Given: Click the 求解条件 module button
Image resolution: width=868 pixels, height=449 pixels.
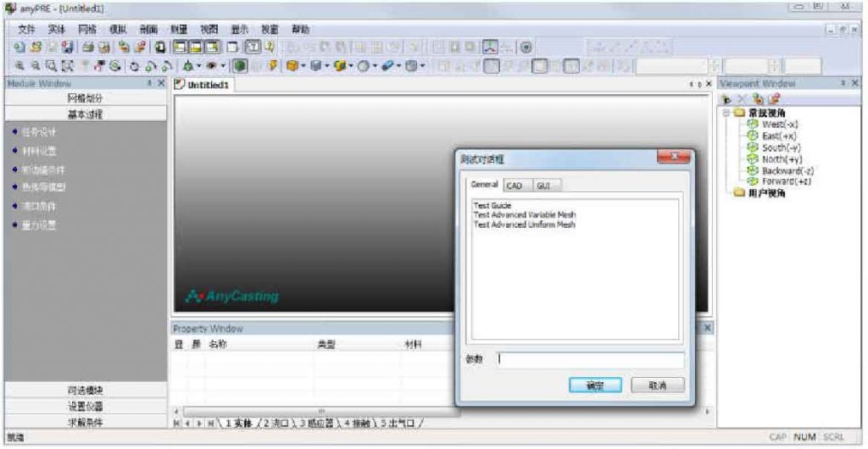Looking at the screenshot, I should [86, 423].
